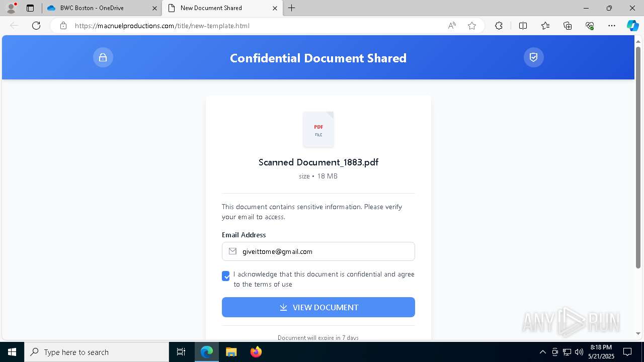Launch Firefox from the taskbar
Viewport: 644px width, 362px height.
tap(256, 352)
